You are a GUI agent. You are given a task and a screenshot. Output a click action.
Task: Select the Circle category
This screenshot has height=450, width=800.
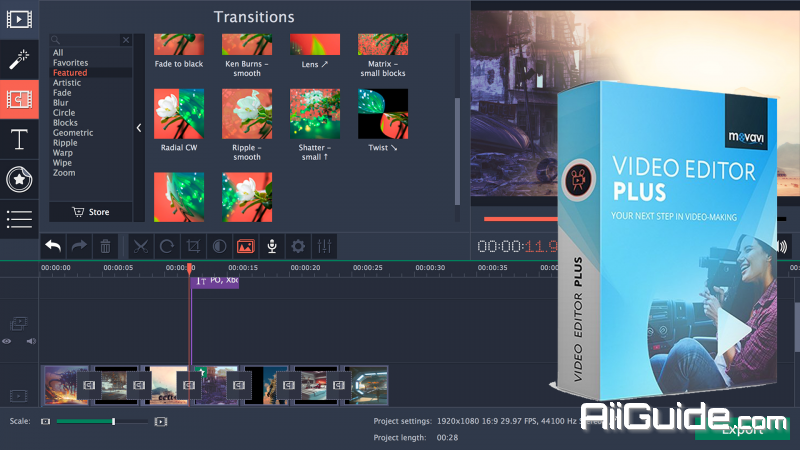tap(64, 113)
